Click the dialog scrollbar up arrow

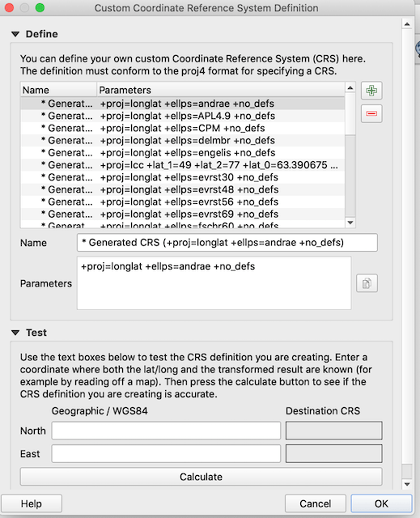pyautogui.click(x=407, y=24)
